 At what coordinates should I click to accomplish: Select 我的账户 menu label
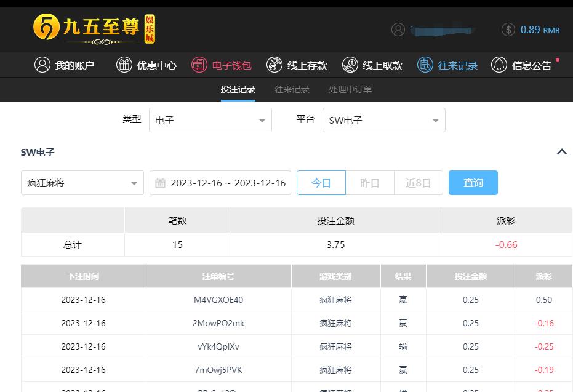[74, 65]
